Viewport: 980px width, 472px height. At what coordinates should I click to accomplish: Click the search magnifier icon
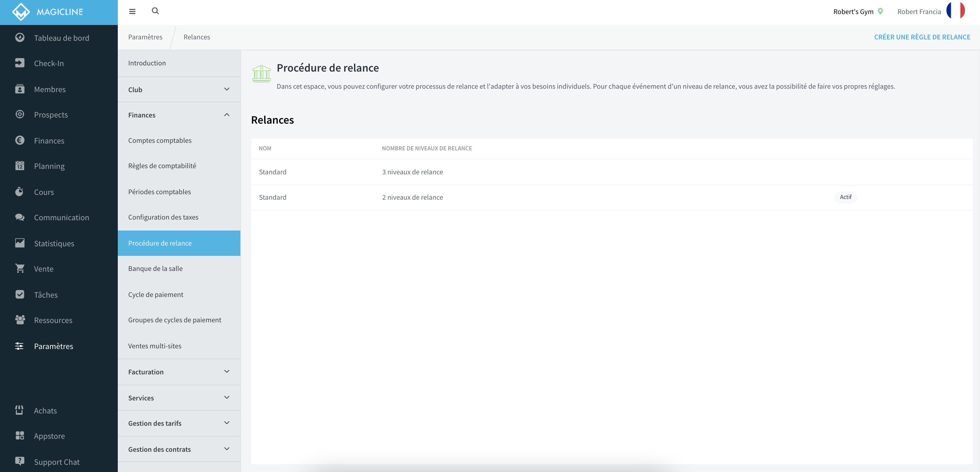[x=155, y=11]
